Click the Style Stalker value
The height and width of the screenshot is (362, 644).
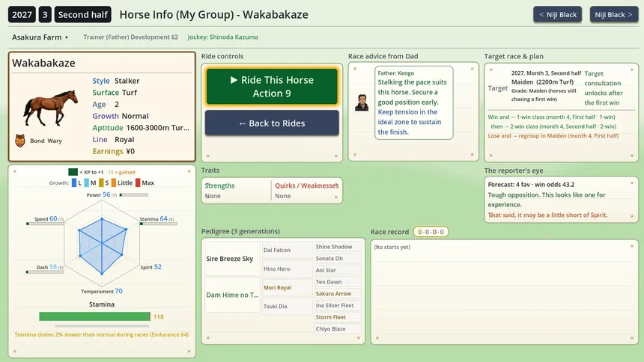pos(127,81)
